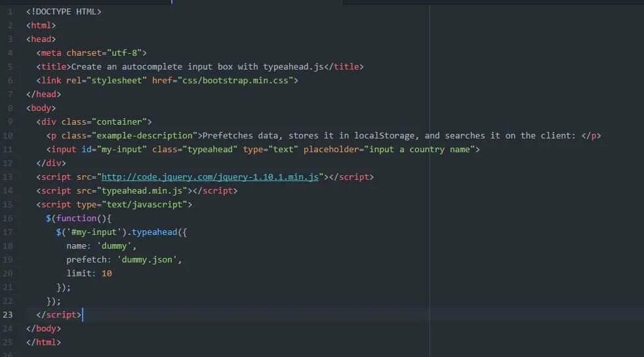Click the 'my-input' id attribute value
The image size is (644, 357).
[x=121, y=150]
